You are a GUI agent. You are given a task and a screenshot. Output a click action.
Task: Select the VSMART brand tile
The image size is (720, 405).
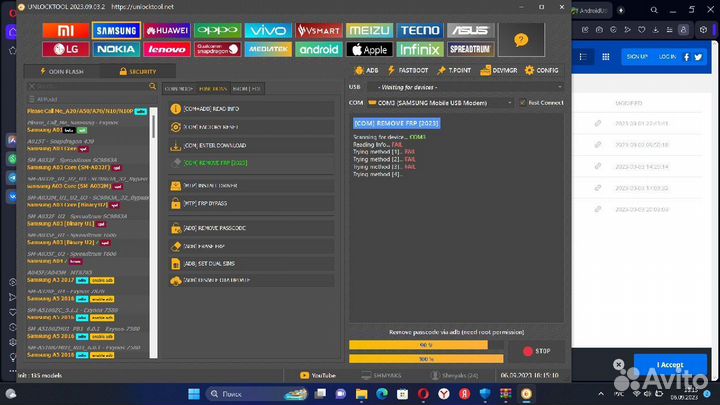319,31
